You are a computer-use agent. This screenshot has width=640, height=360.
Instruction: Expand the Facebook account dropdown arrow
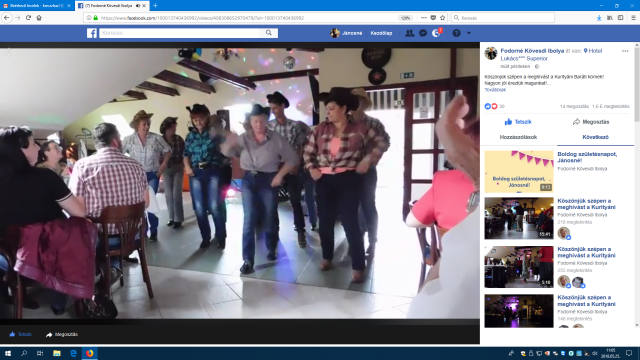(469, 33)
